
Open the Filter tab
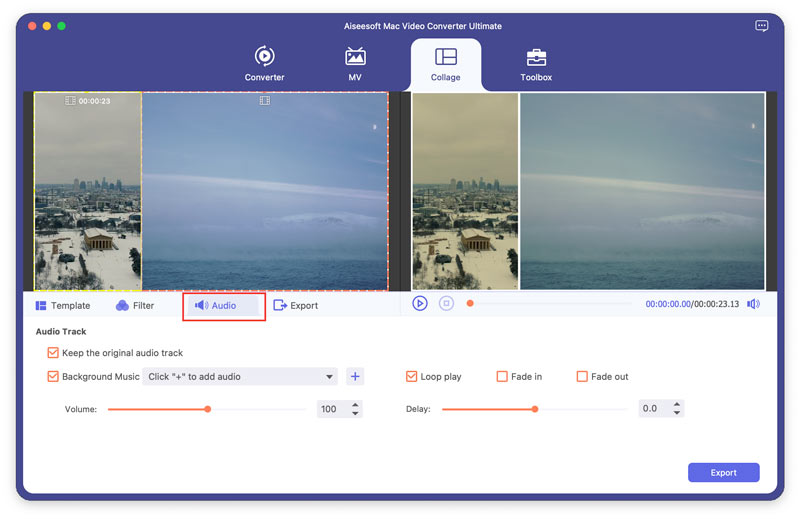pyautogui.click(x=135, y=306)
